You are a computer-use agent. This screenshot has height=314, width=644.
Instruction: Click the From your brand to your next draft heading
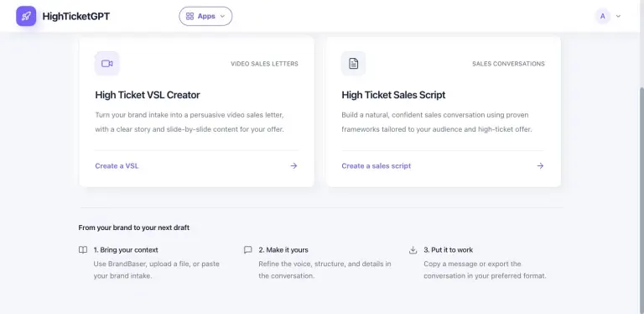[134, 228]
